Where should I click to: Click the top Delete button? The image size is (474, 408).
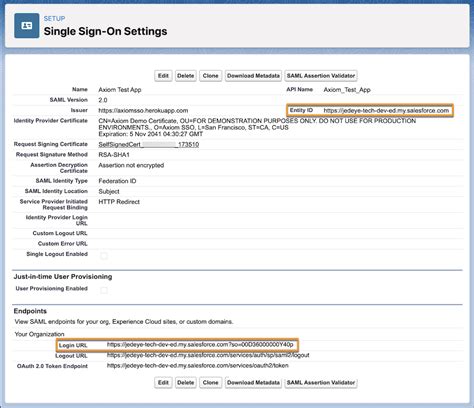[186, 76]
